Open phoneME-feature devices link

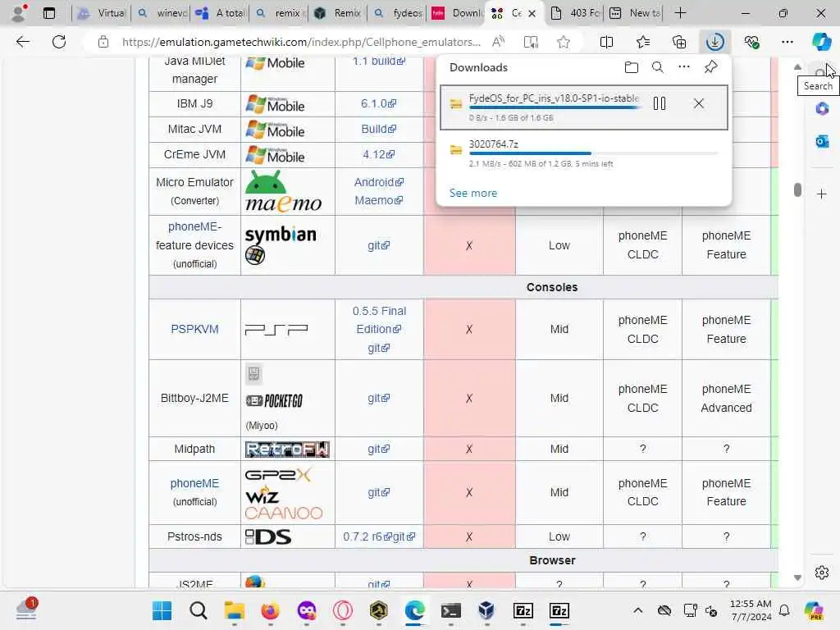(194, 235)
